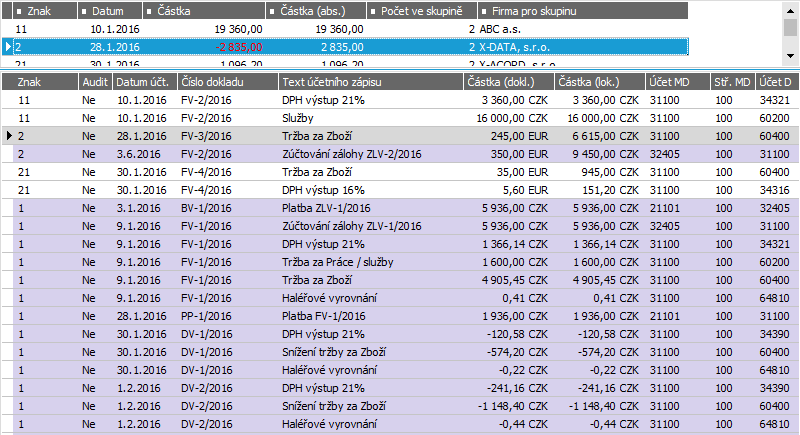
Task: Click the square marker beside the top Znak header
Action: click(x=19, y=11)
